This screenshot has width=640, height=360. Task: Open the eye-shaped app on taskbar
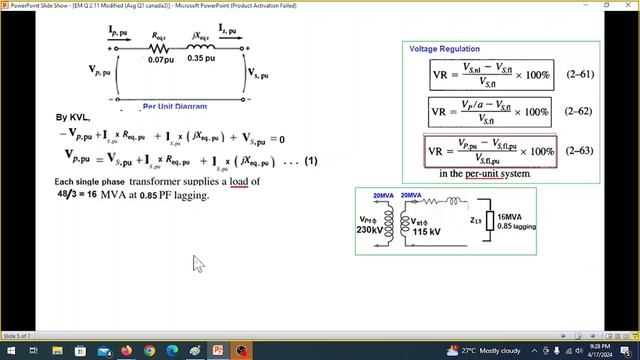(x=195, y=351)
